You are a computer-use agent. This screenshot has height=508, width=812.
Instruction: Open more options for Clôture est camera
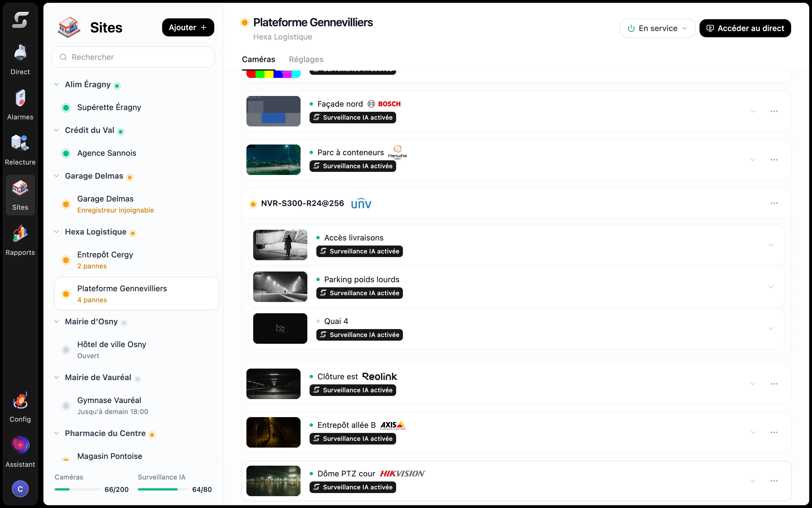(x=774, y=384)
